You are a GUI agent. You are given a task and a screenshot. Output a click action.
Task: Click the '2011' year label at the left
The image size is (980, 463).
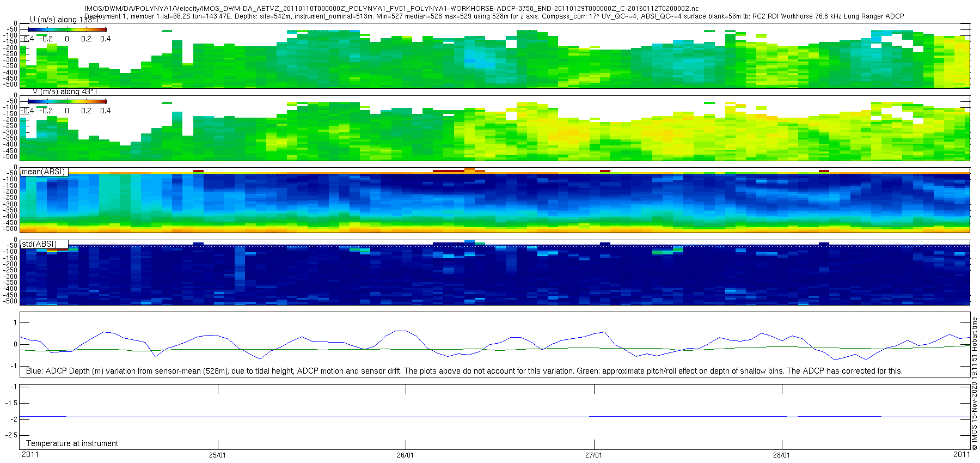tap(30, 454)
